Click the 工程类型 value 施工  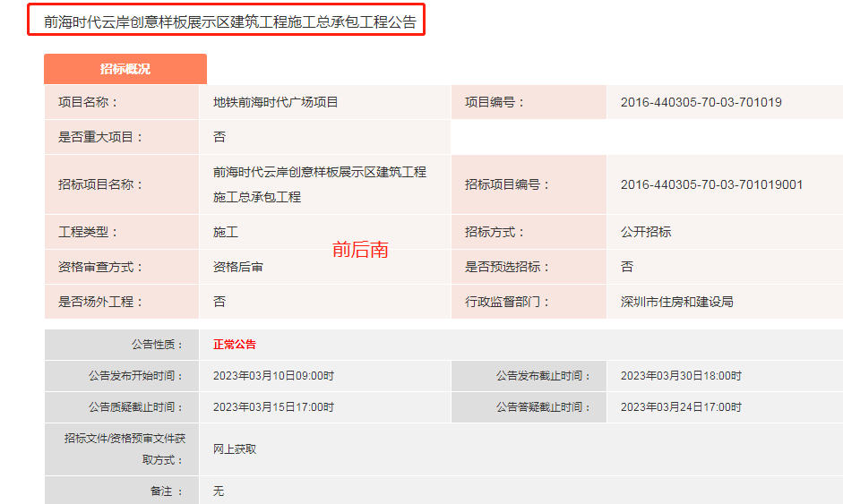(x=225, y=232)
